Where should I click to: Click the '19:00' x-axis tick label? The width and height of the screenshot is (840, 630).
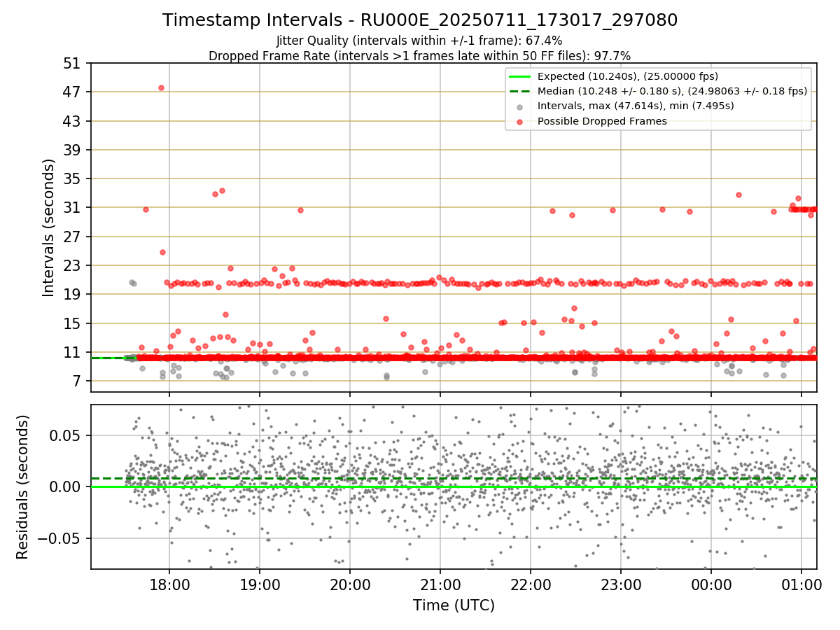(260, 584)
